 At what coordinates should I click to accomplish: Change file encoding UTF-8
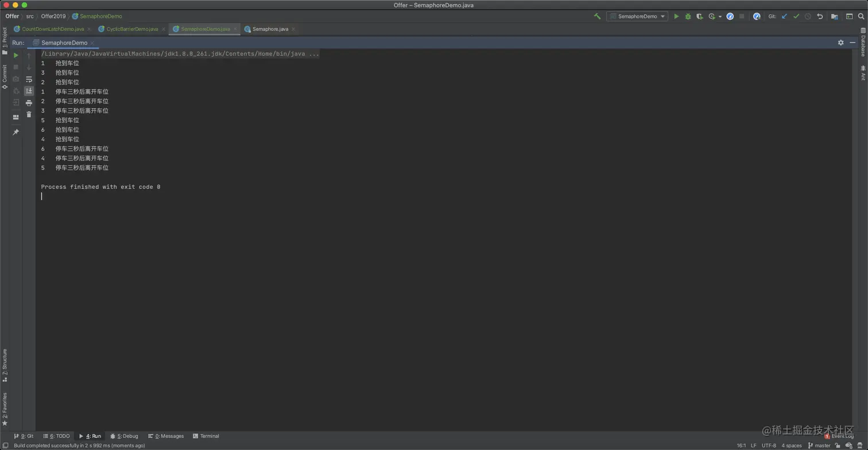[x=769, y=445]
